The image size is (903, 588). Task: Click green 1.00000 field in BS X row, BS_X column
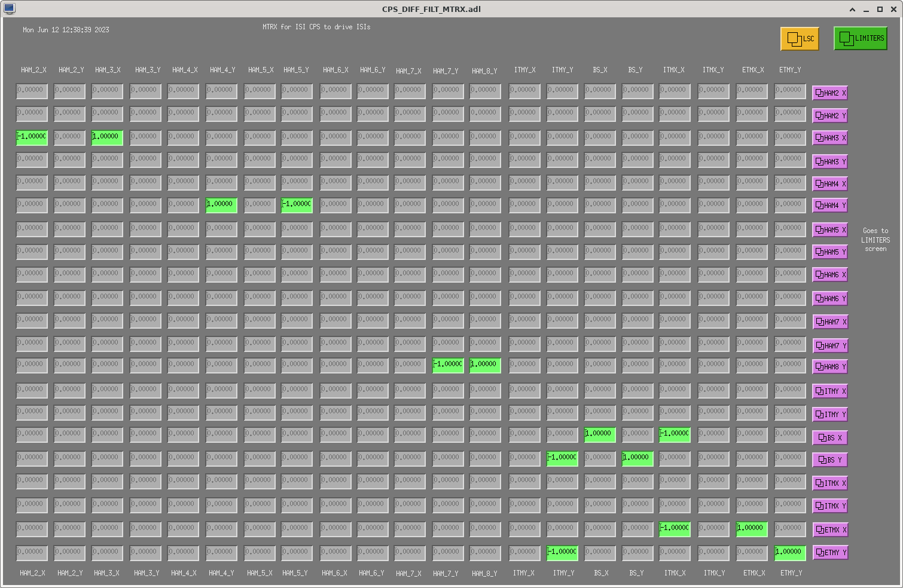coord(600,434)
